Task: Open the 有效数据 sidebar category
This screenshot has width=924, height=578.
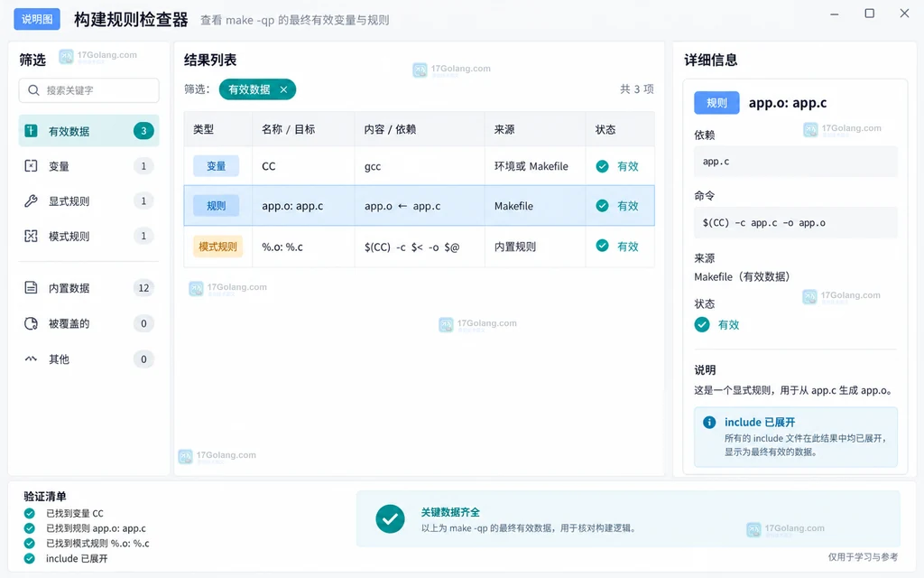Action: (x=89, y=131)
